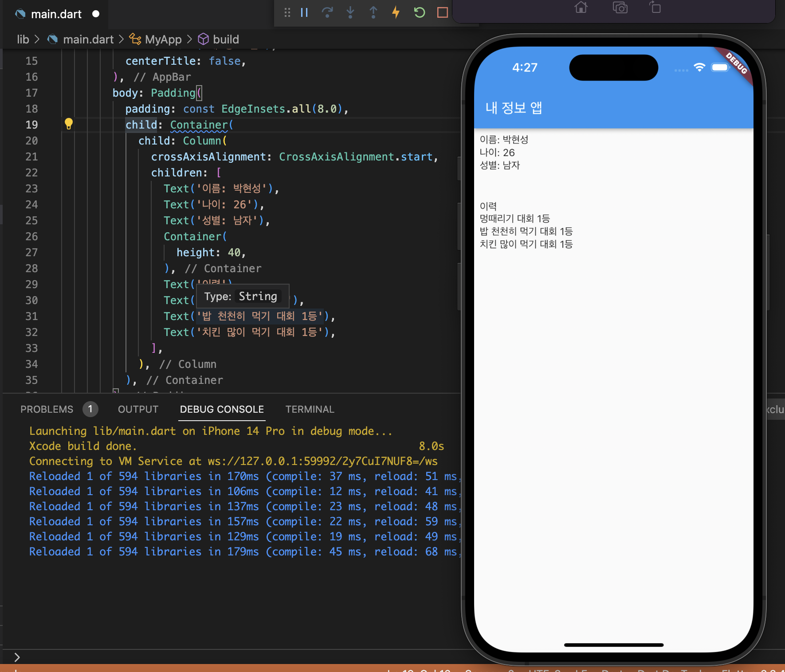Click the simulator 4:27 clock

(x=525, y=67)
